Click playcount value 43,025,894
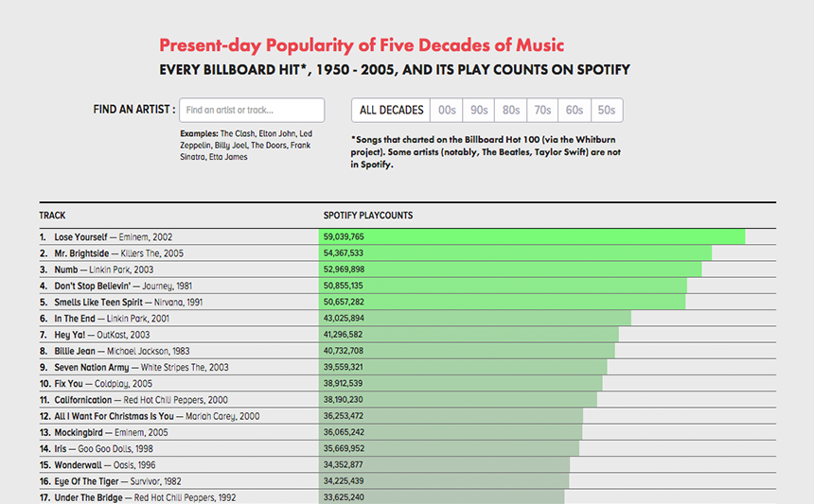The height and width of the screenshot is (504, 814). pyautogui.click(x=344, y=318)
